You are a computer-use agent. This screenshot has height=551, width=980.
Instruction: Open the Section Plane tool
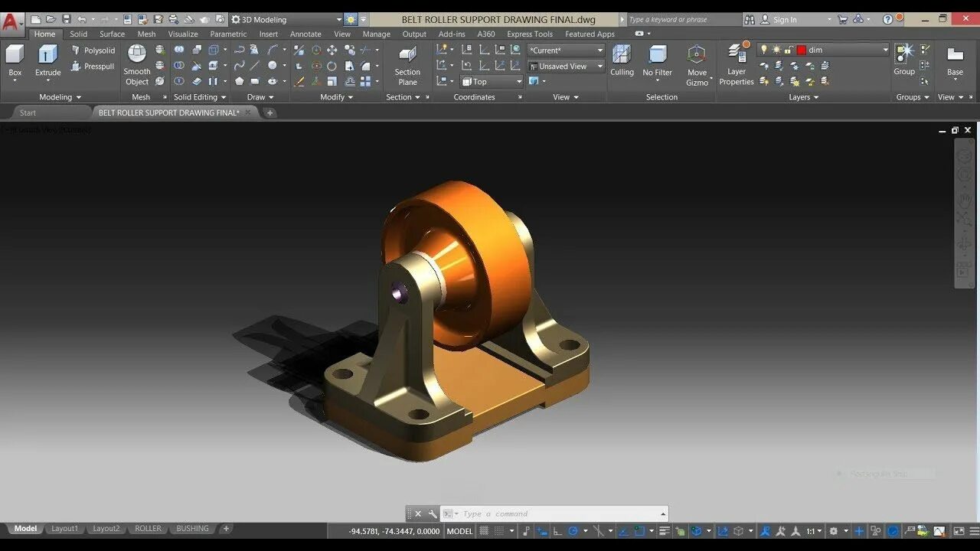(x=407, y=64)
